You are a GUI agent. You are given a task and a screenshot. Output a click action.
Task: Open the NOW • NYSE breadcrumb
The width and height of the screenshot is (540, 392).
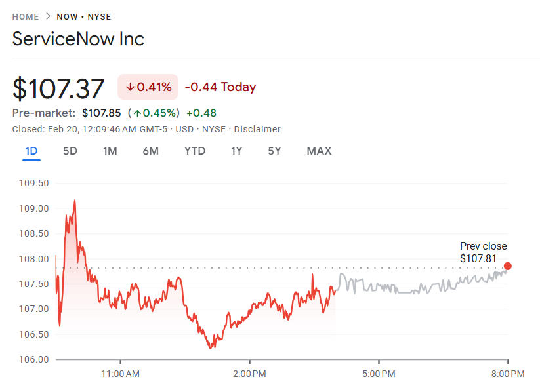coord(84,16)
